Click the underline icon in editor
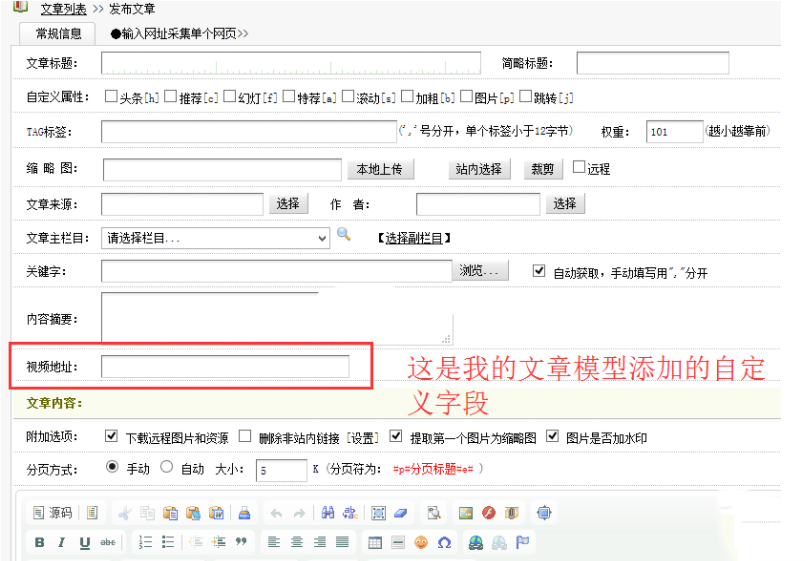806x561 pixels. coord(84,542)
